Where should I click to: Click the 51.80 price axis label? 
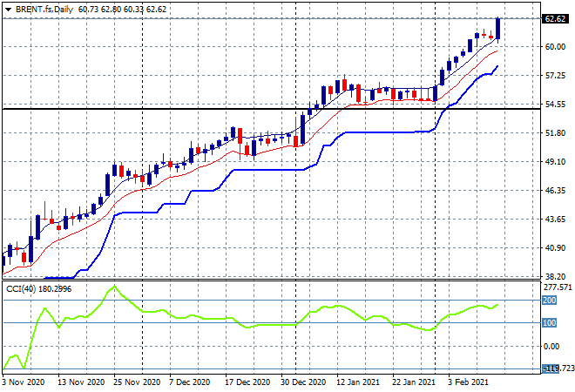pos(555,132)
